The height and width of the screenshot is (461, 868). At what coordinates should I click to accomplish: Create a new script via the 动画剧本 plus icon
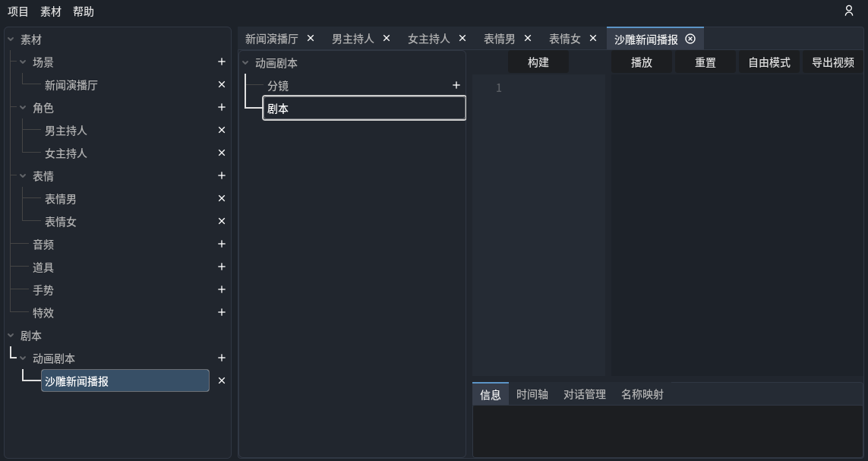[221, 358]
